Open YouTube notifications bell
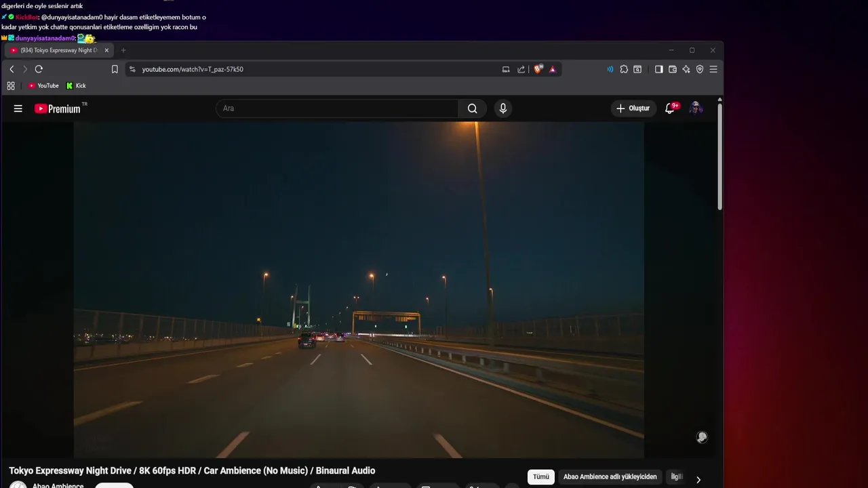Screen dimensions: 868x488 pos(670,108)
